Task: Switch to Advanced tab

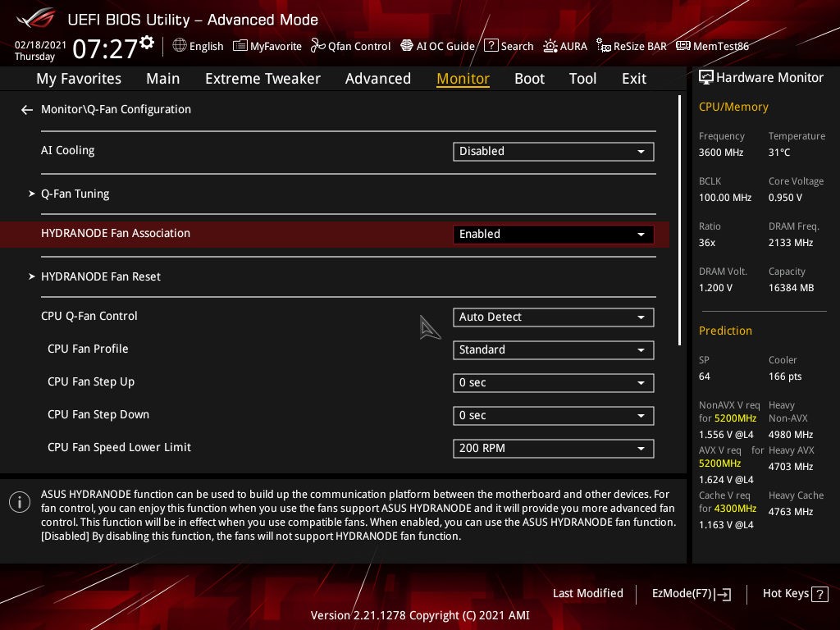Action: pos(377,79)
